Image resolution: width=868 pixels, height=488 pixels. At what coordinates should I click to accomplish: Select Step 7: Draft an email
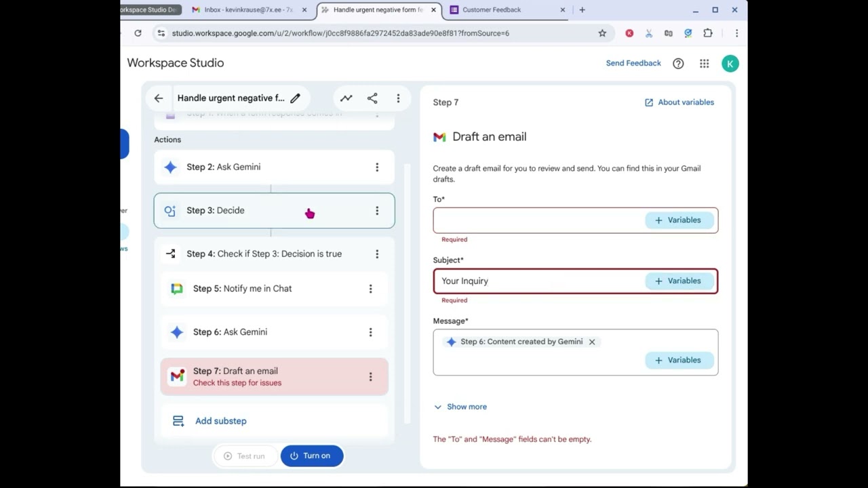[x=274, y=377]
